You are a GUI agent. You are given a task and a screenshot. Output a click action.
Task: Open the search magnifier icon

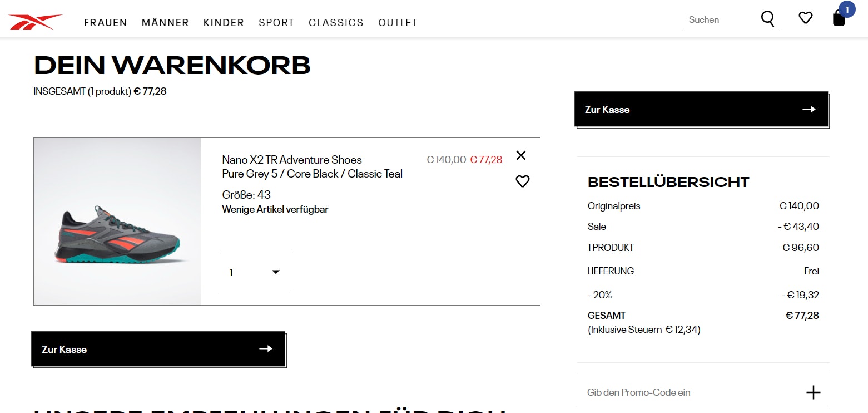tap(768, 18)
